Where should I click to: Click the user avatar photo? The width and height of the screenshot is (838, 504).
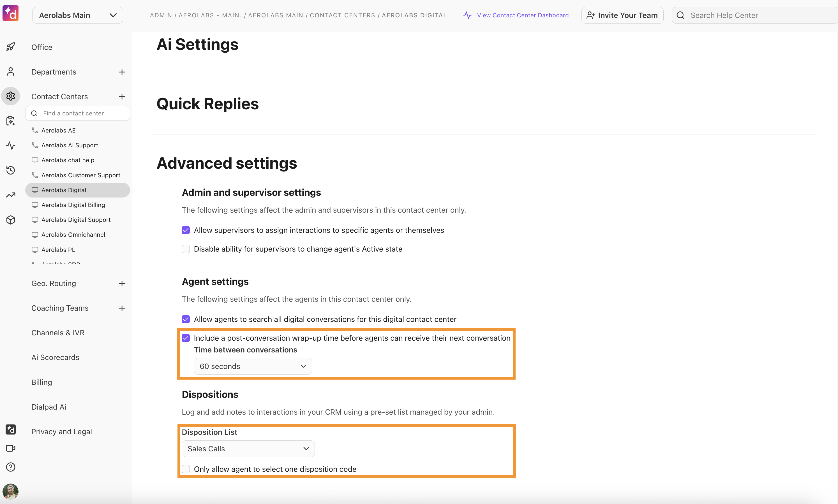pyautogui.click(x=11, y=491)
